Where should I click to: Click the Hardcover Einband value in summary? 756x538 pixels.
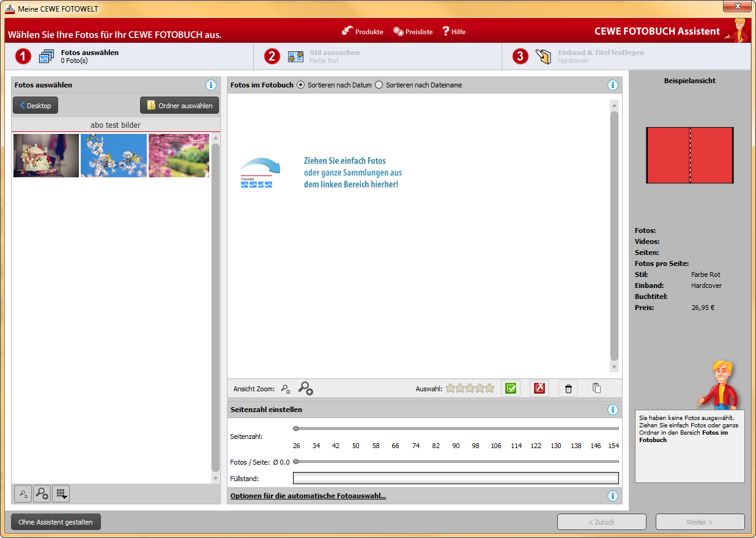[x=706, y=286]
